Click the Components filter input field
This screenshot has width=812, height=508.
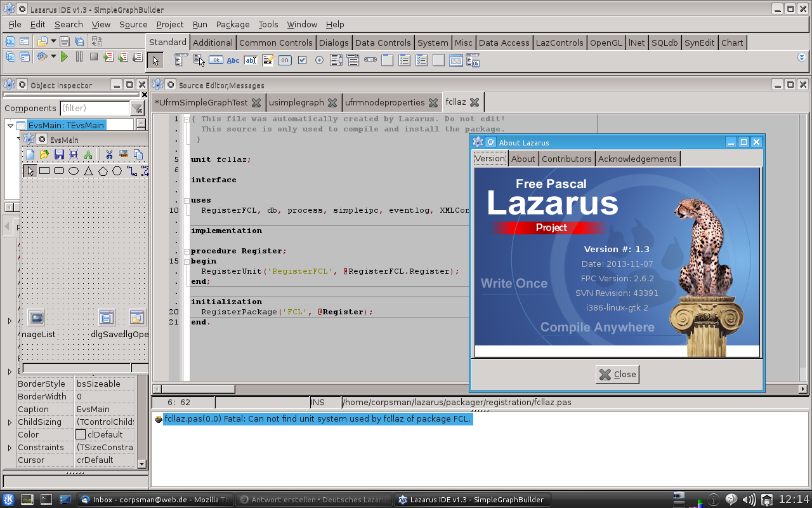[x=95, y=109]
